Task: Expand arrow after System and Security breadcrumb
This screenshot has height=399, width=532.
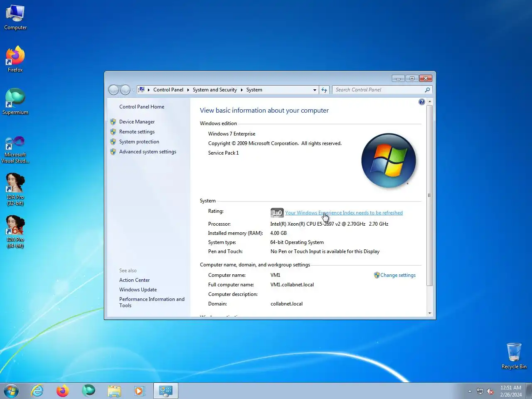Action: point(241,90)
